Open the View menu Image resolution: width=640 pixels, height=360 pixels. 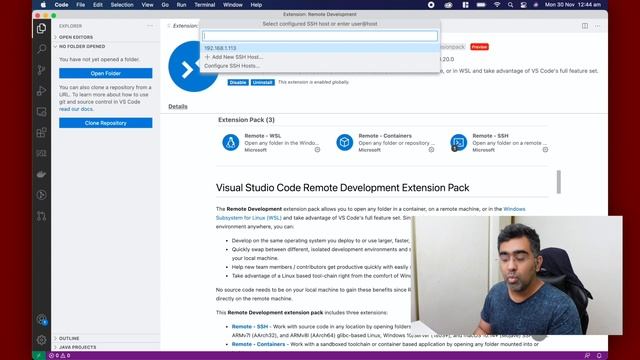147,5
